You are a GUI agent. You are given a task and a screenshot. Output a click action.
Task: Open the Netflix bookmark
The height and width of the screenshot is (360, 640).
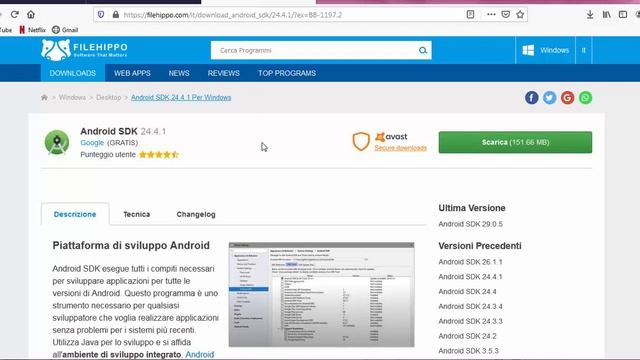coord(32,30)
